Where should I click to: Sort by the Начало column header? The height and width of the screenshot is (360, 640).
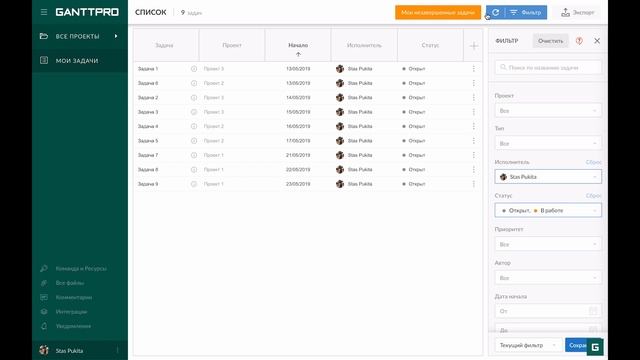click(x=298, y=45)
